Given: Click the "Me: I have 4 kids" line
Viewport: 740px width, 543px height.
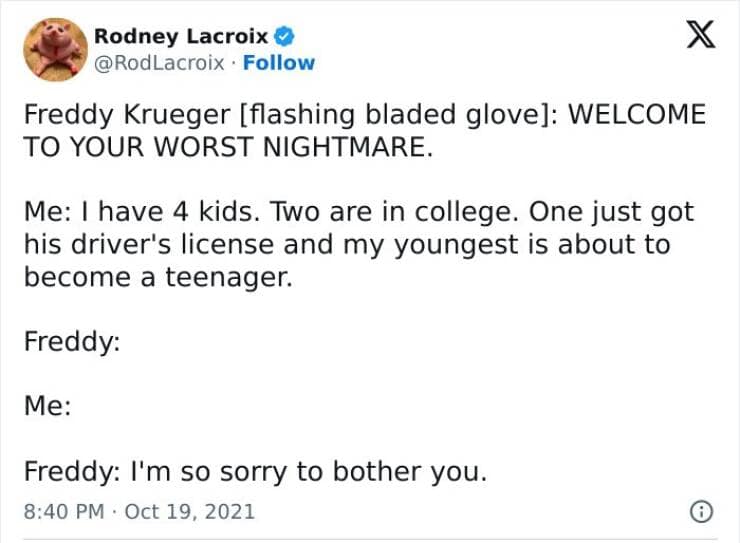Looking at the screenshot, I should 130,213.
